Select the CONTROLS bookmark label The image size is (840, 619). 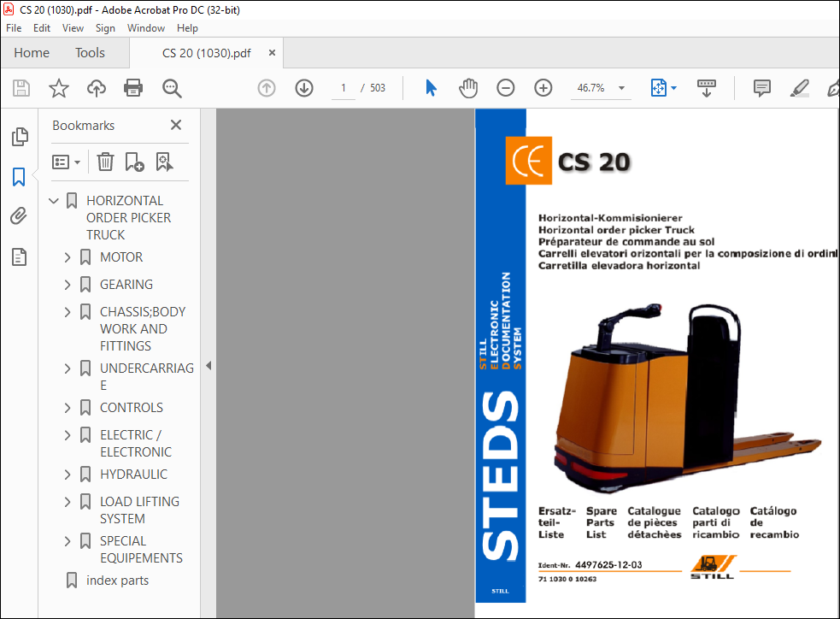[132, 408]
